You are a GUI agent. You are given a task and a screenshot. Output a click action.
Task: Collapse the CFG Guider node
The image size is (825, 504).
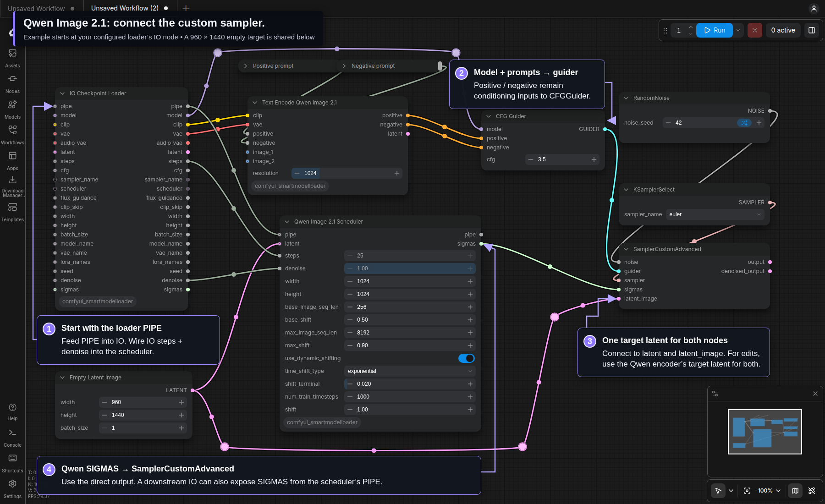(489, 116)
